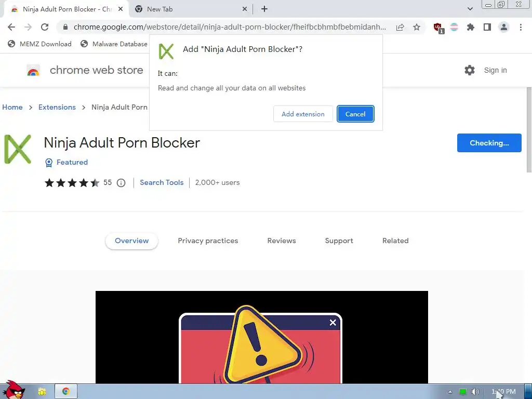
Task: Click the blue Checking... button
Action: tap(489, 143)
